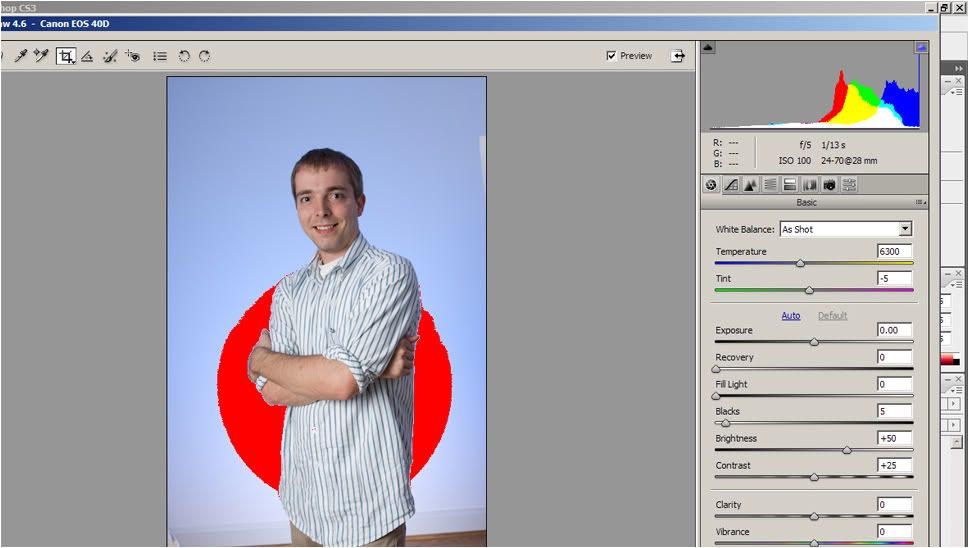Collapse Photoshop panel dock double-arrow

point(958,69)
